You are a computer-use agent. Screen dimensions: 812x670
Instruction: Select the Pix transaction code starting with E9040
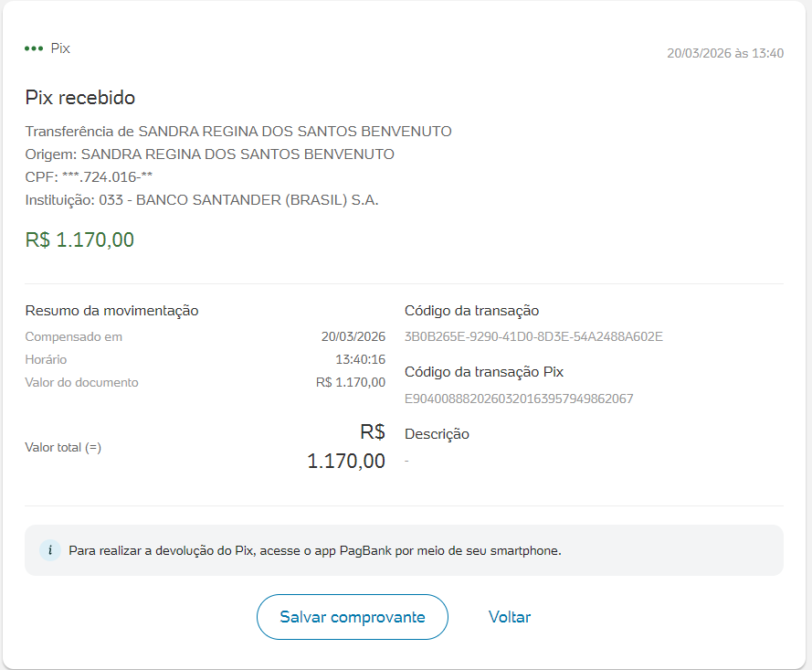(x=519, y=399)
